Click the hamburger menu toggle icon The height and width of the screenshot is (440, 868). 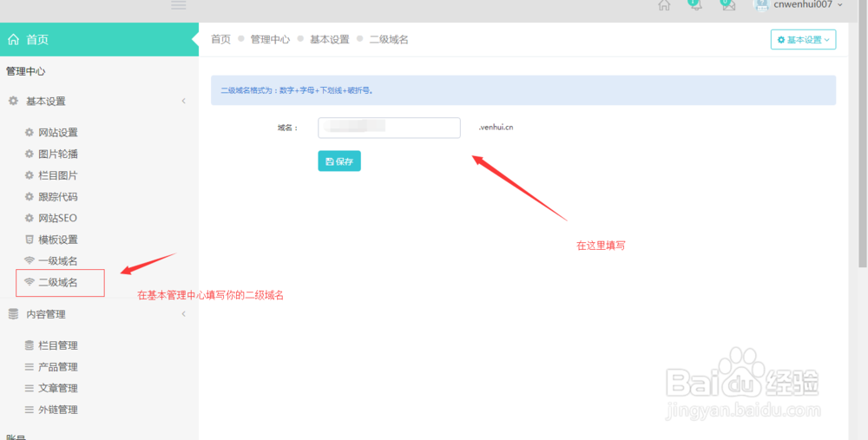(x=178, y=5)
